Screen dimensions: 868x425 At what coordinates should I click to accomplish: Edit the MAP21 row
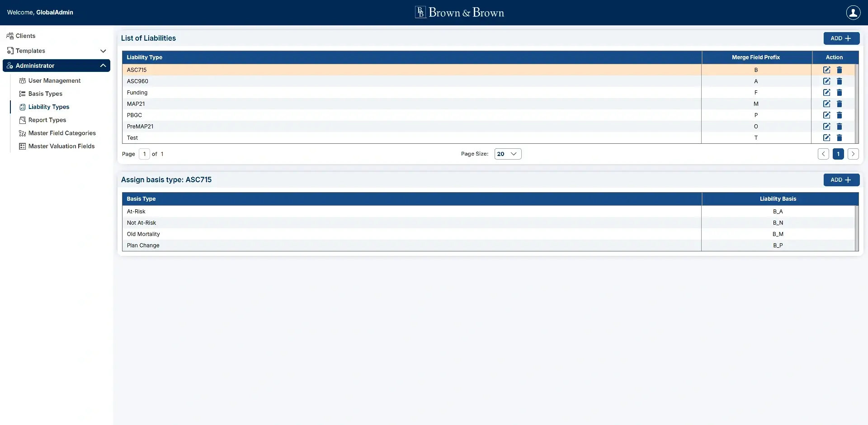pos(827,104)
